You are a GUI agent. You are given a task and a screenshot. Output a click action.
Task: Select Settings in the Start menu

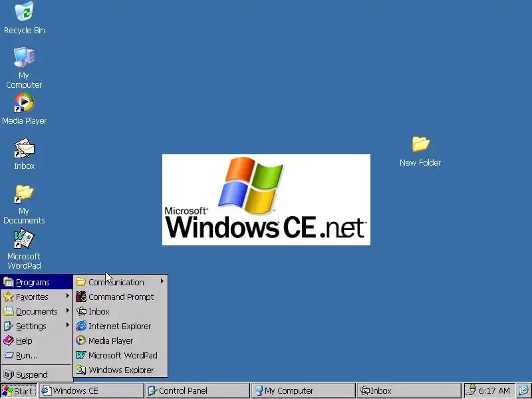[x=37, y=326]
